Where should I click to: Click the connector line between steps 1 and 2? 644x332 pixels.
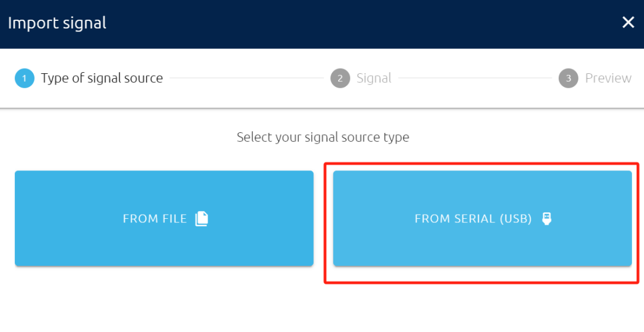pos(246,78)
